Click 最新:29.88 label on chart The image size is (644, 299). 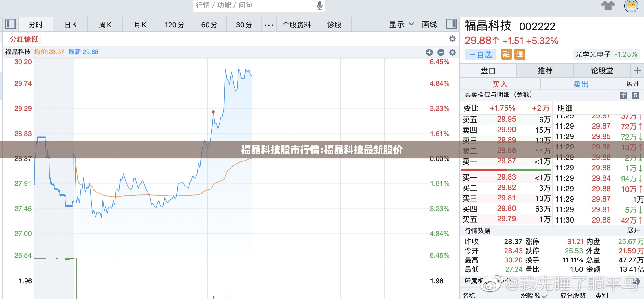click(x=83, y=52)
